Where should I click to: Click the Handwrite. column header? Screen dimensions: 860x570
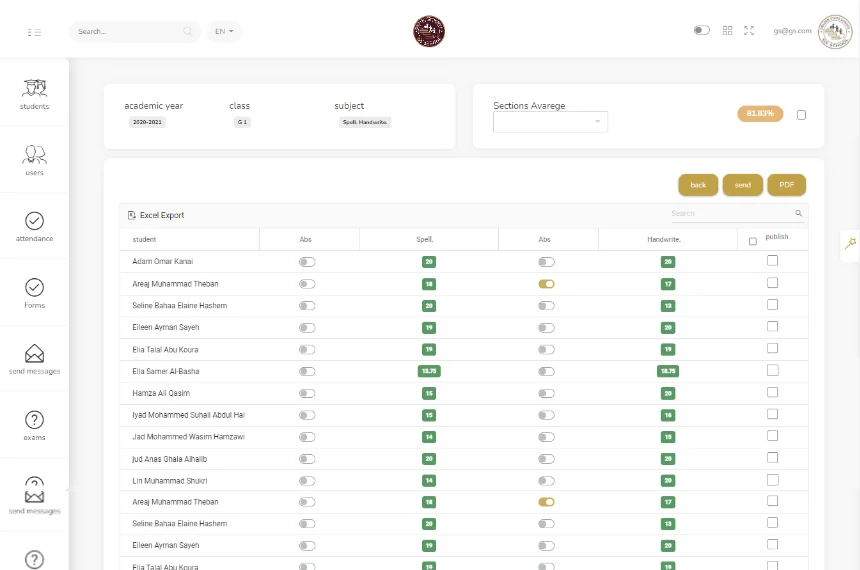click(664, 240)
